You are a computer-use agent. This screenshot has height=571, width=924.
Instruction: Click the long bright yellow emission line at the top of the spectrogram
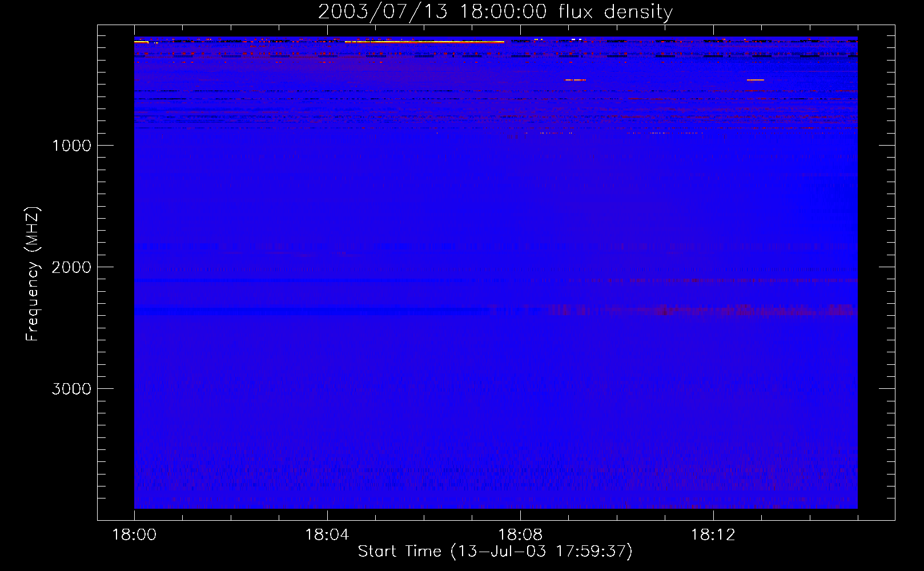tap(425, 42)
